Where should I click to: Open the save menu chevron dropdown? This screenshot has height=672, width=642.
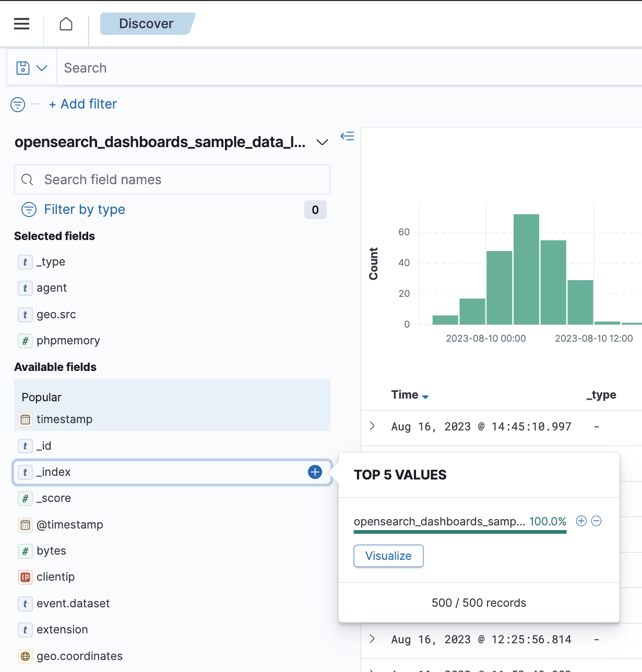point(42,67)
